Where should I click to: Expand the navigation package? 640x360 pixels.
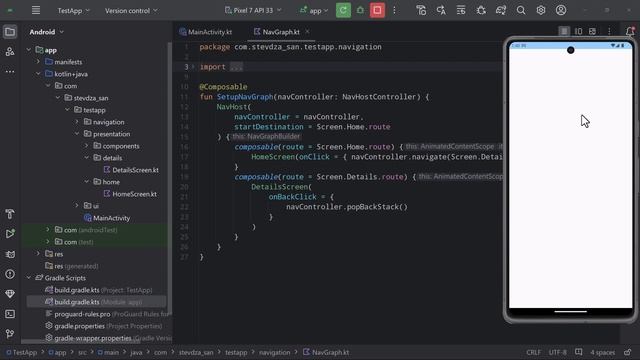click(x=77, y=122)
